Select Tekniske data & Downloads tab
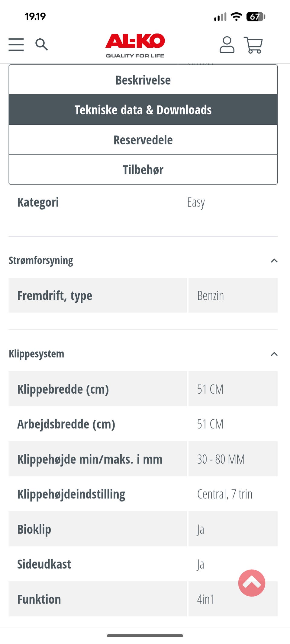The width and height of the screenshot is (290, 644). point(143,110)
